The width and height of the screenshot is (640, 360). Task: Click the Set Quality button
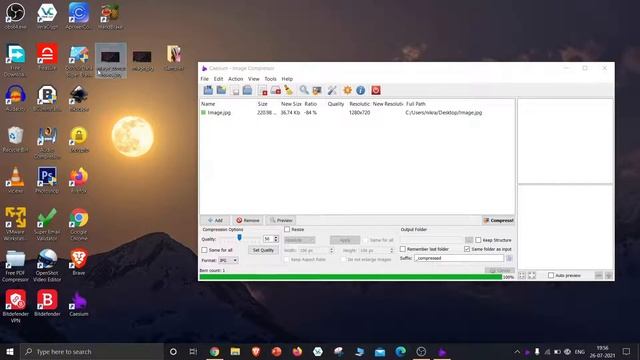click(x=263, y=250)
